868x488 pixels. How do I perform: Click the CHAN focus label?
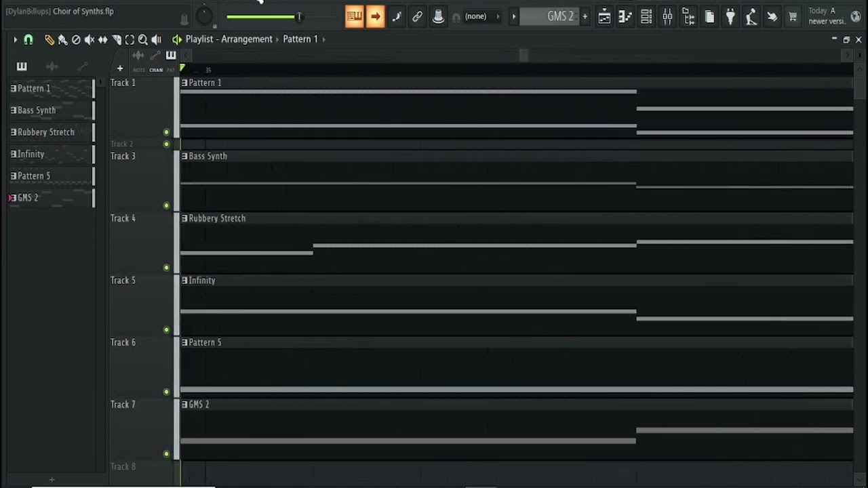coord(156,70)
